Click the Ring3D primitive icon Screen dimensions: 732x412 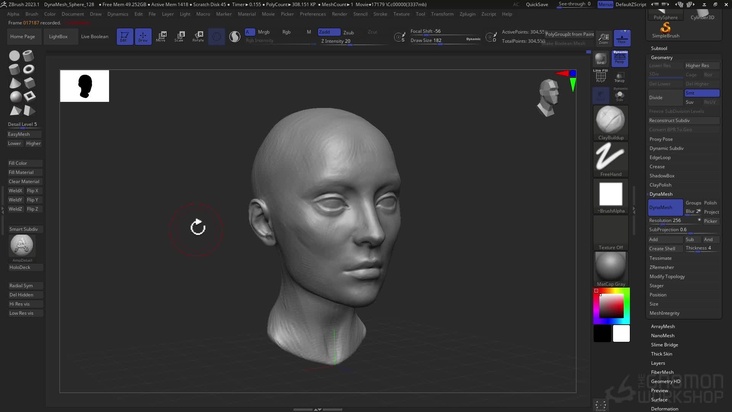(28, 69)
